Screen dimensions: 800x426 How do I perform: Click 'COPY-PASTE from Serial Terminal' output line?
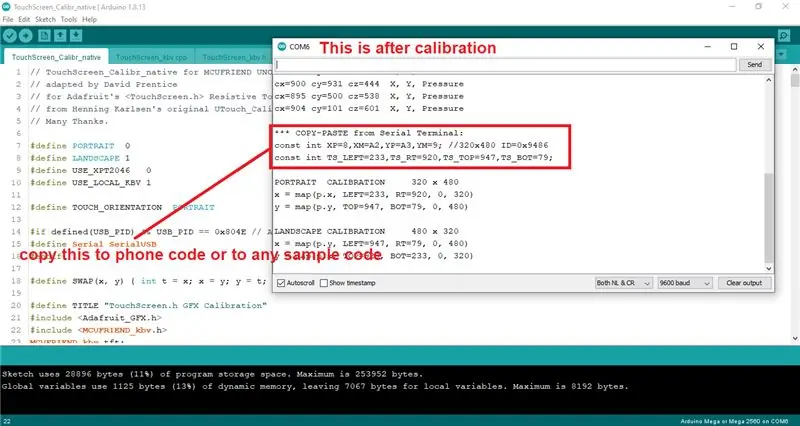[x=369, y=133]
